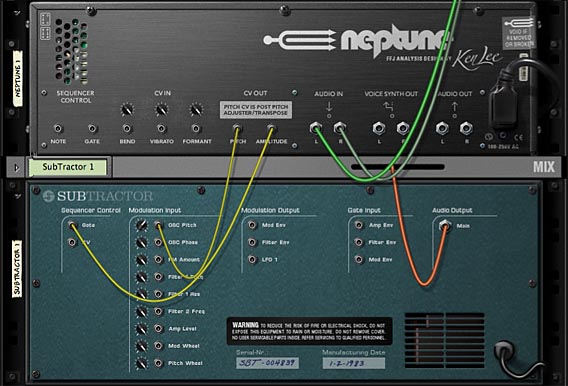
Task: Click Neptune CV Out Amplitude jack
Action: tap(271, 128)
